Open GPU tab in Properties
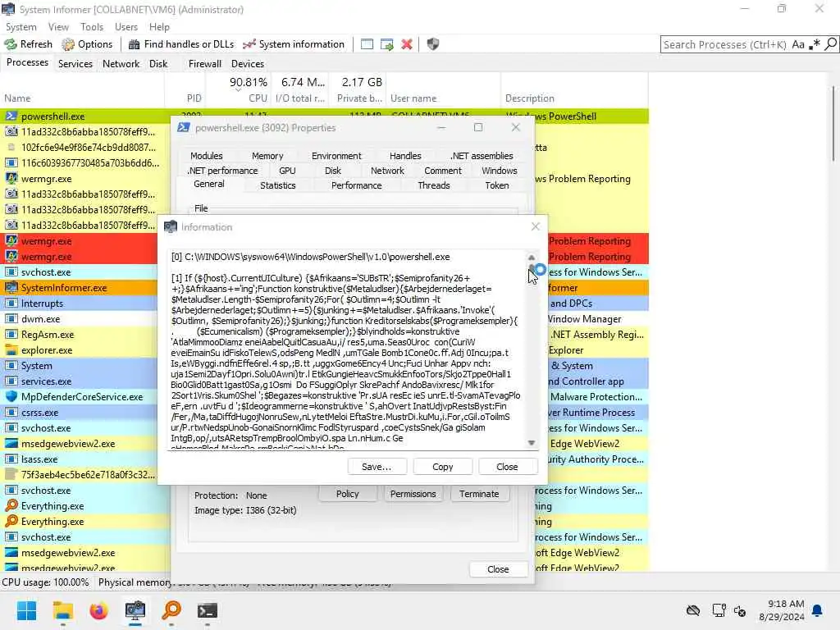Image resolution: width=840 pixels, height=630 pixels. click(287, 171)
